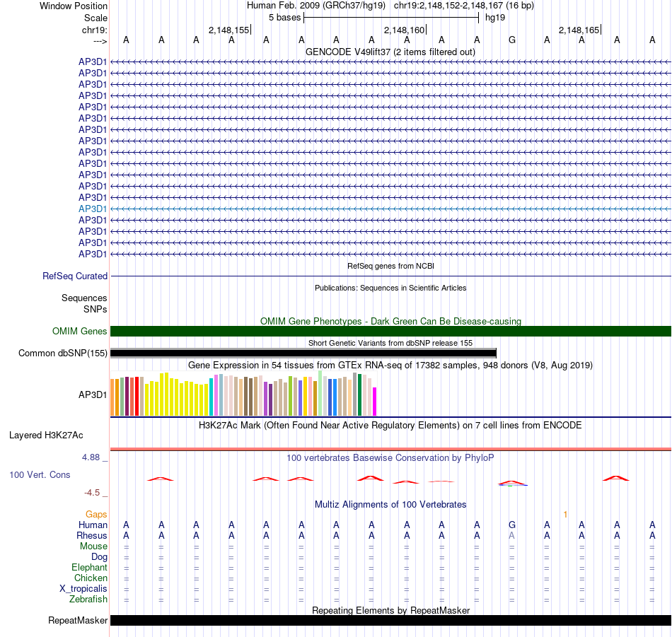Click the Layered H3K27Ac label
The image size is (672, 637).
46,436
